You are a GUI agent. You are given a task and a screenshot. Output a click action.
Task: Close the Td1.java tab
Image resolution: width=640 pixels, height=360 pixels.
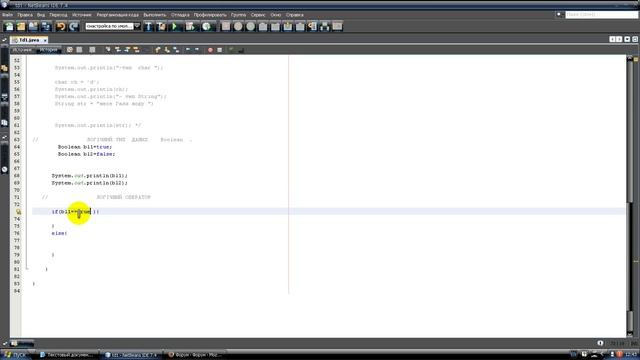(x=44, y=40)
